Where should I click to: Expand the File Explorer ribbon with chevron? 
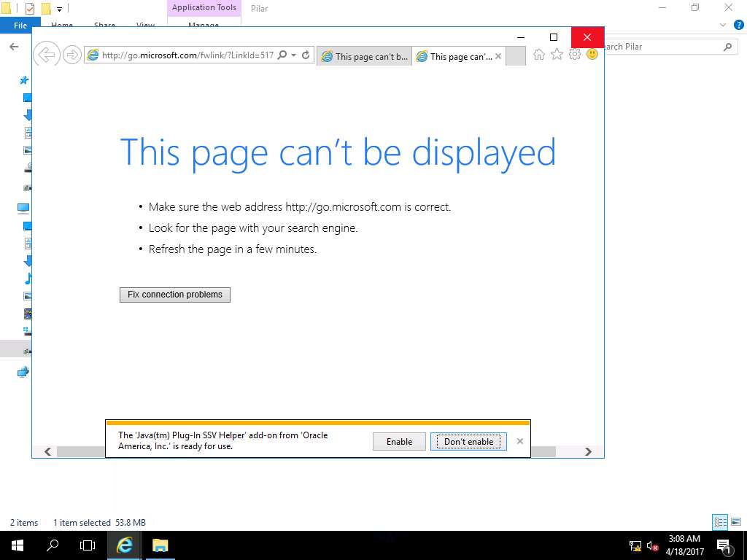pyautogui.click(x=723, y=26)
